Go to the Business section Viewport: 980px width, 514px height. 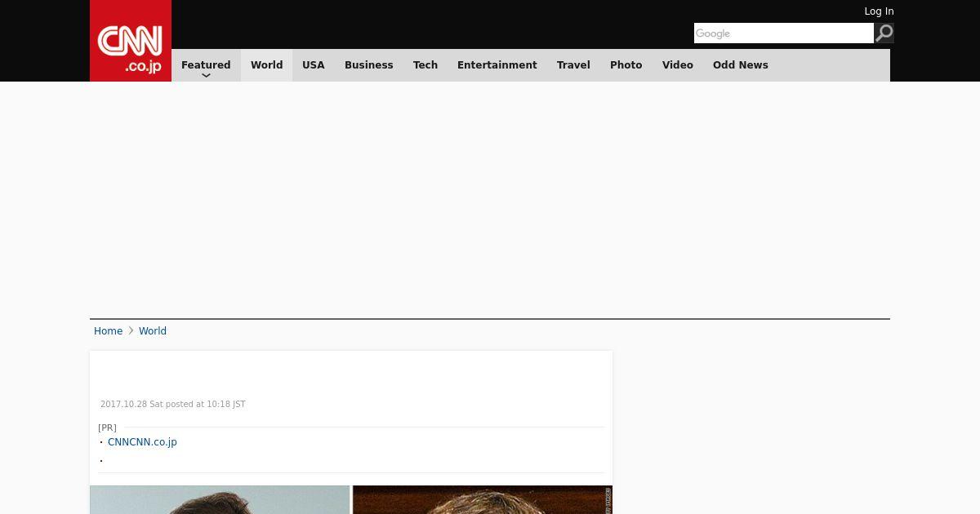click(369, 65)
